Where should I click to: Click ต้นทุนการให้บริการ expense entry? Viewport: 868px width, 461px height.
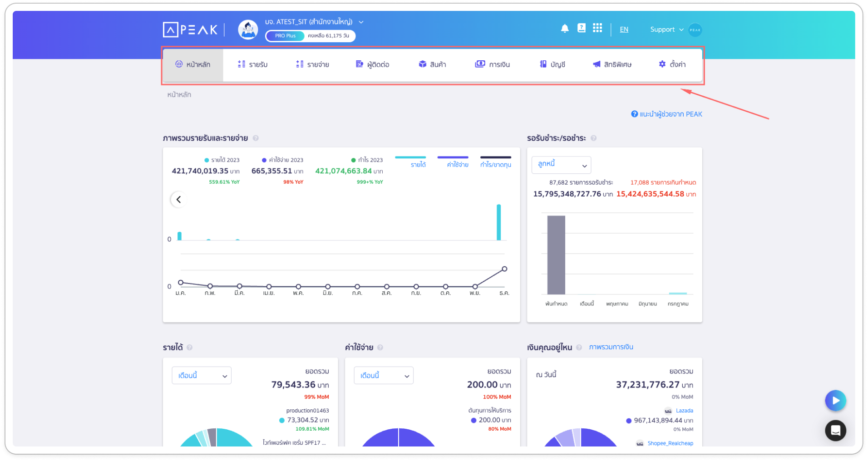tap(489, 411)
